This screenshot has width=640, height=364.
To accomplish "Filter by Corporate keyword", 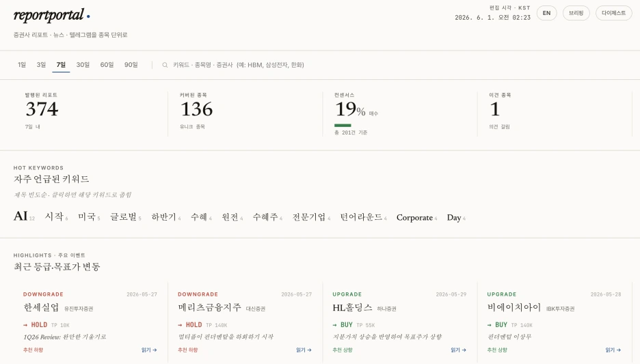I will pos(416,218).
